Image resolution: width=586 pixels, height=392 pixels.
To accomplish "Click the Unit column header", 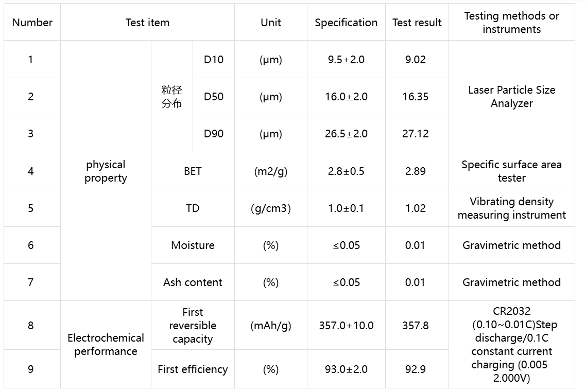I will (271, 23).
